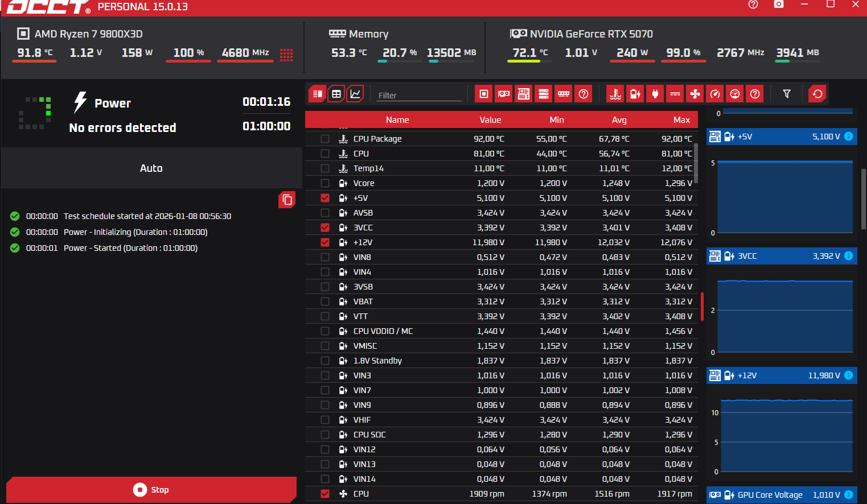867x504 pixels.
Task: Toggle fan speed sensor filter
Action: coord(695,94)
